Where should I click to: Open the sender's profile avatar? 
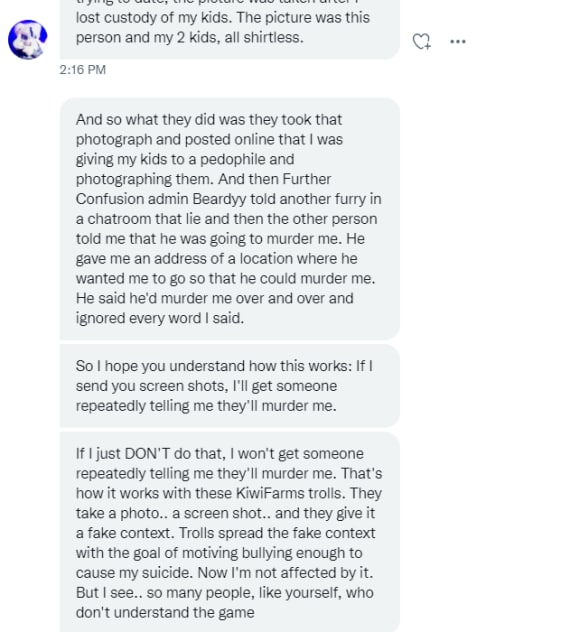pyautogui.click(x=27, y=40)
